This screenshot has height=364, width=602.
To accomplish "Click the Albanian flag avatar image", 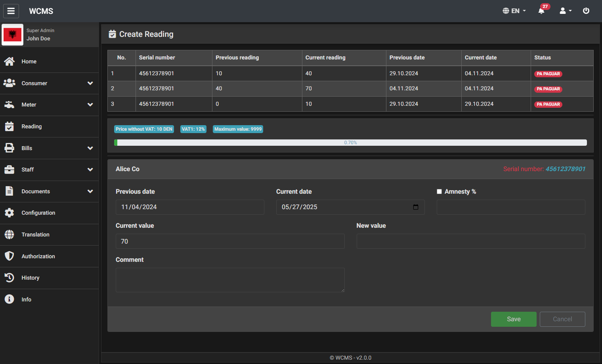I will (x=12, y=35).
